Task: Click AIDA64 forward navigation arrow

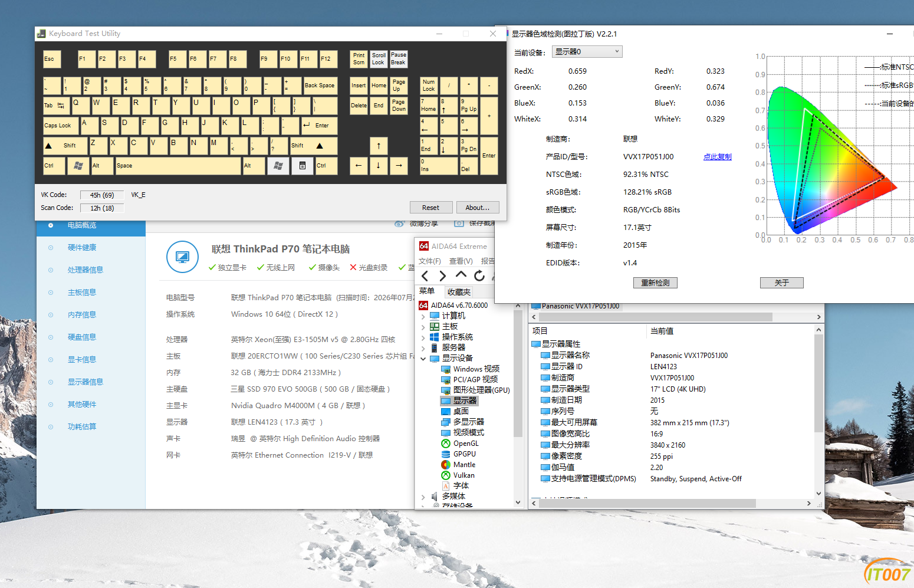Action: tap(442, 275)
